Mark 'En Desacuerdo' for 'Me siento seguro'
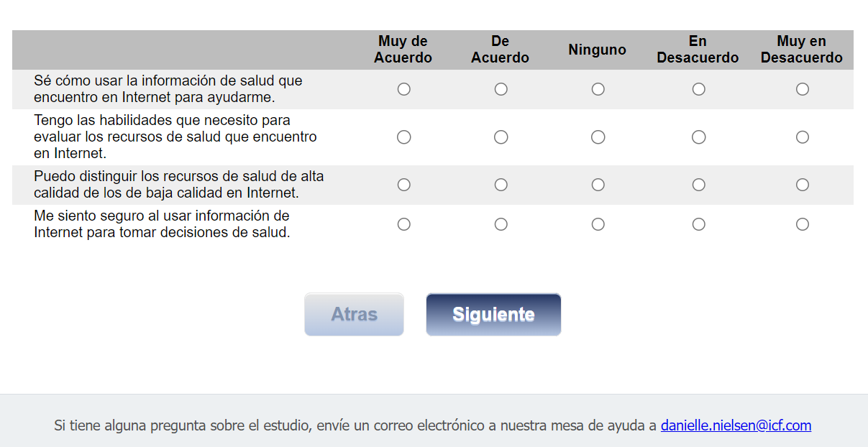Screen dimensions: 868x447 (x=699, y=224)
